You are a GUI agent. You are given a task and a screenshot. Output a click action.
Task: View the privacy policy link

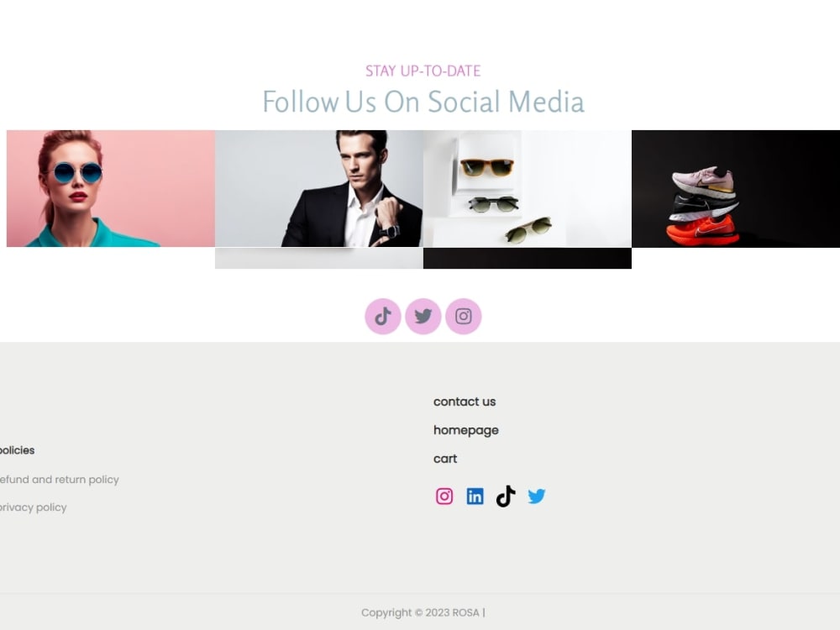pos(34,507)
